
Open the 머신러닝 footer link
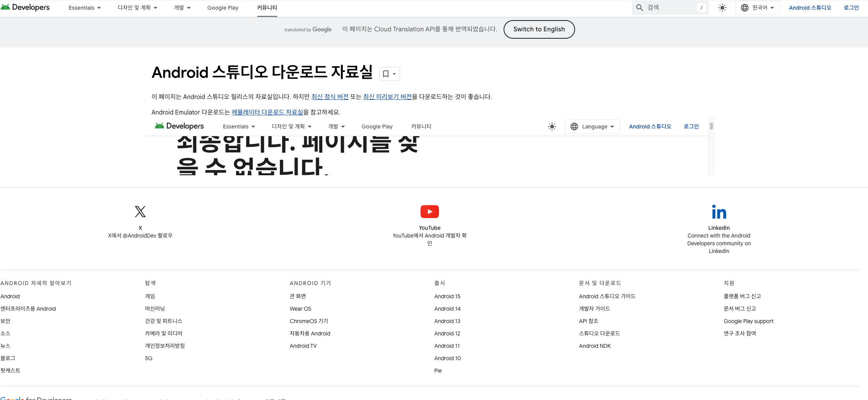155,309
